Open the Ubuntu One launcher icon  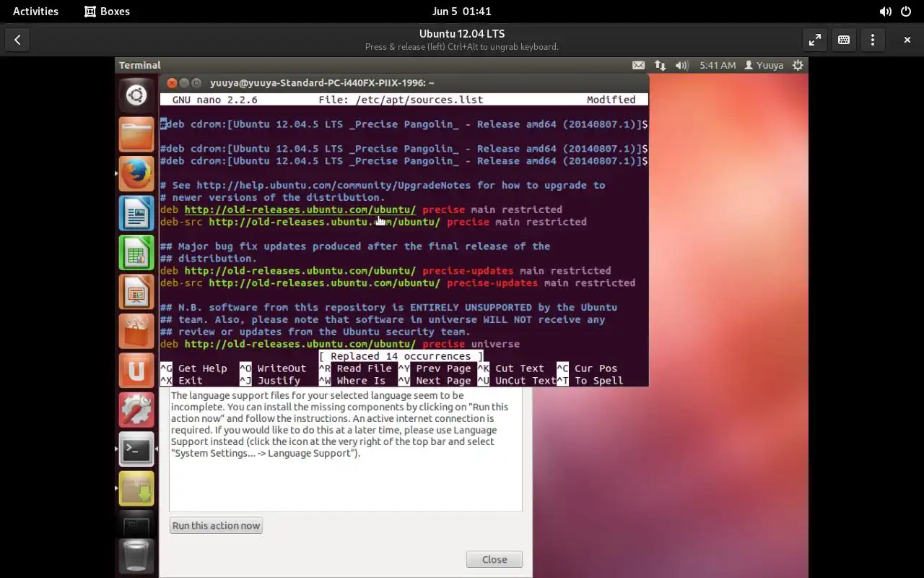pyautogui.click(x=136, y=371)
